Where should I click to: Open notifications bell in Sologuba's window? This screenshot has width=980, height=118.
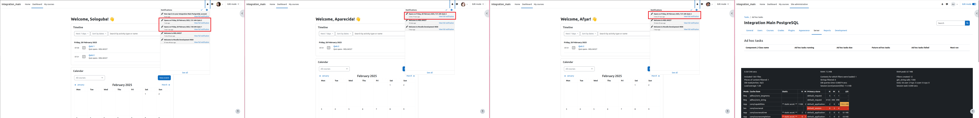click(x=208, y=4)
